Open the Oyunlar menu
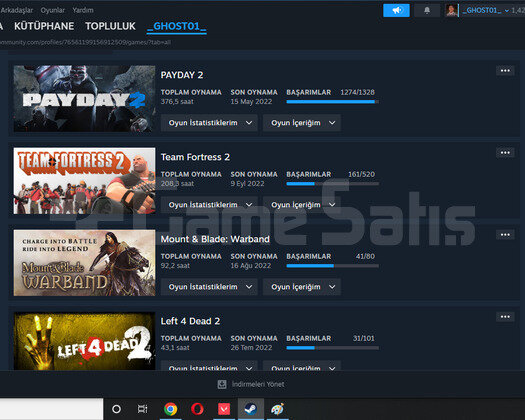The height and width of the screenshot is (420, 525). tap(53, 10)
